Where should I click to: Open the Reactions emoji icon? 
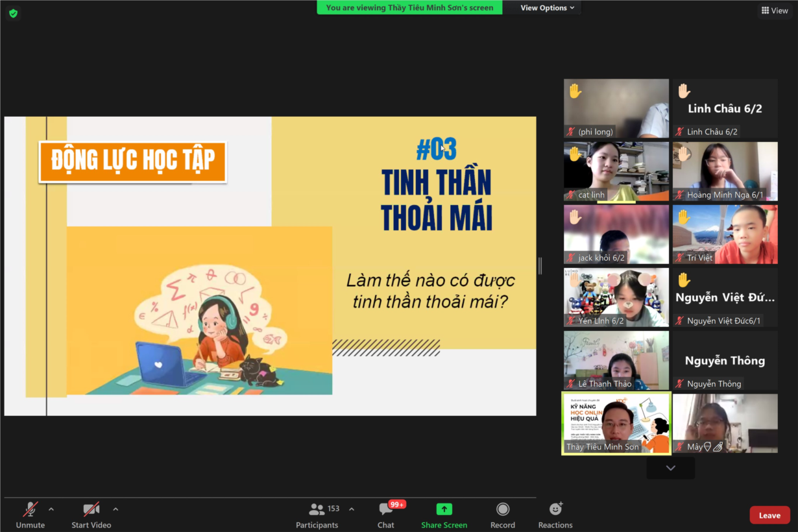coord(555,509)
